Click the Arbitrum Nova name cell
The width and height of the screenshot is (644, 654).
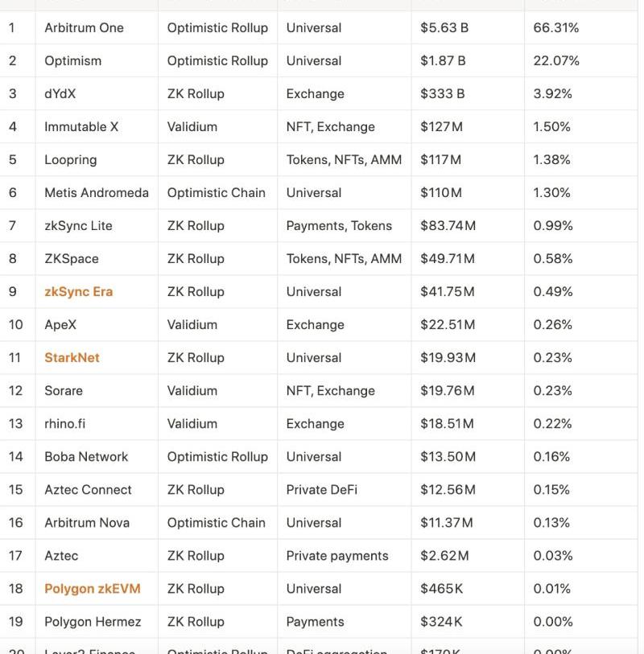(86, 522)
